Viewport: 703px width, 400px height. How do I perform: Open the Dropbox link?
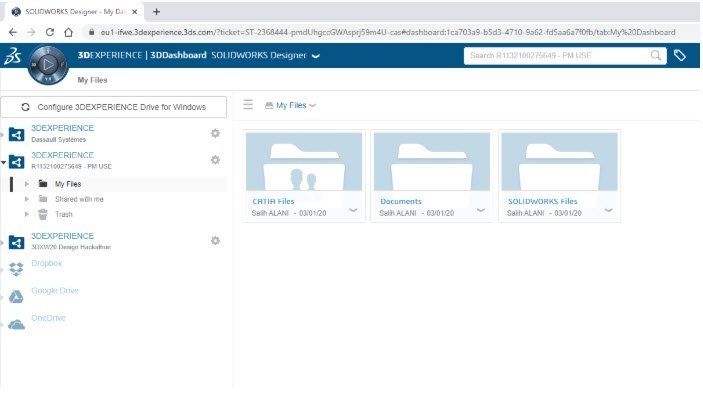coord(47,263)
